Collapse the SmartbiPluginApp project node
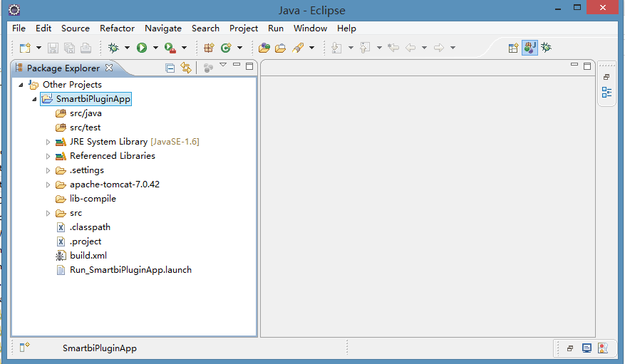 (34, 99)
